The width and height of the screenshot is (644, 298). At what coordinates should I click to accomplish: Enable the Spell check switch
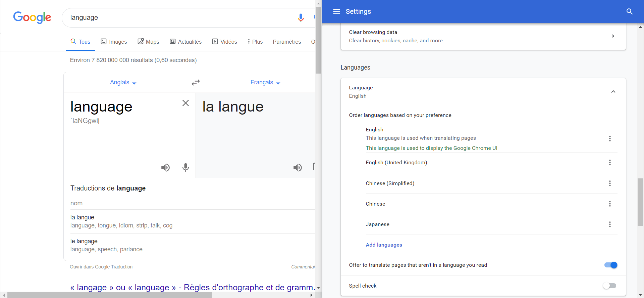(609, 286)
